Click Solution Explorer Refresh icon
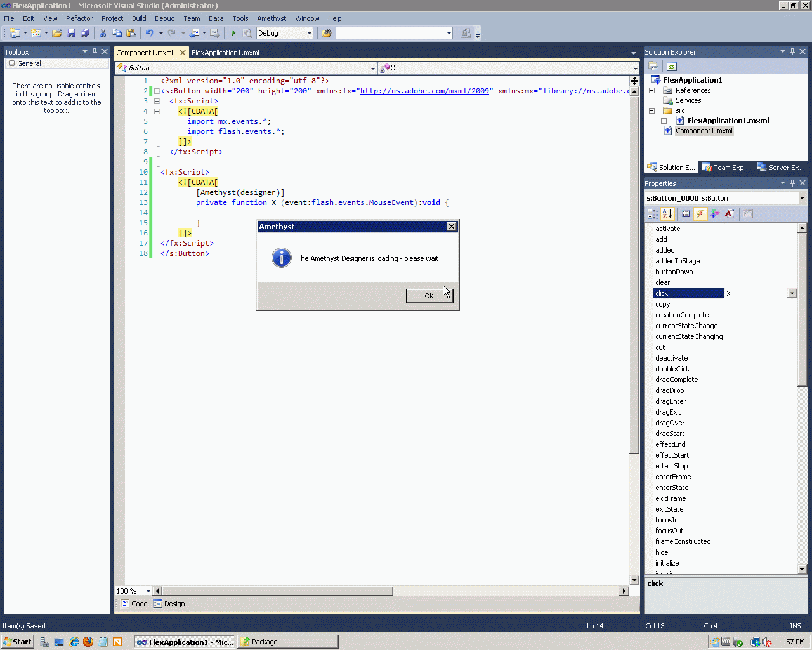The image size is (812, 650). pos(671,67)
